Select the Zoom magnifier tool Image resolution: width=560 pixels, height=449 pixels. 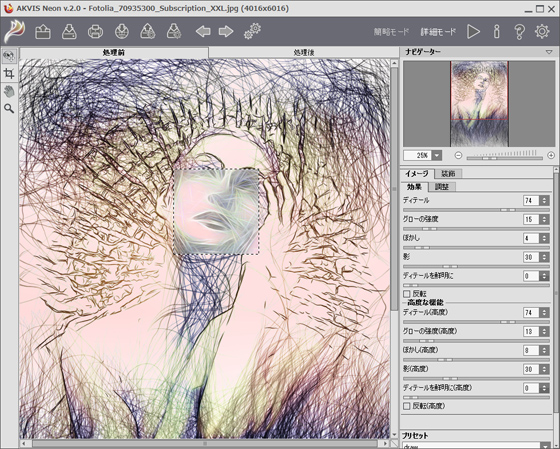point(9,109)
